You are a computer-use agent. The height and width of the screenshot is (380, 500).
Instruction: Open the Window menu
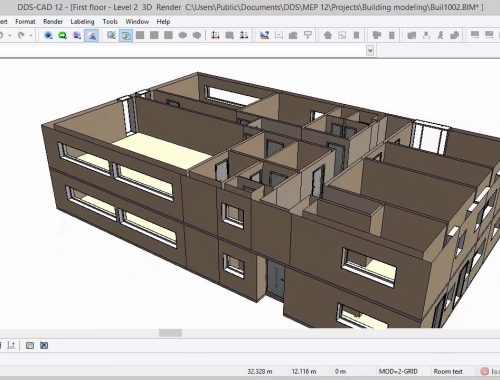point(137,22)
